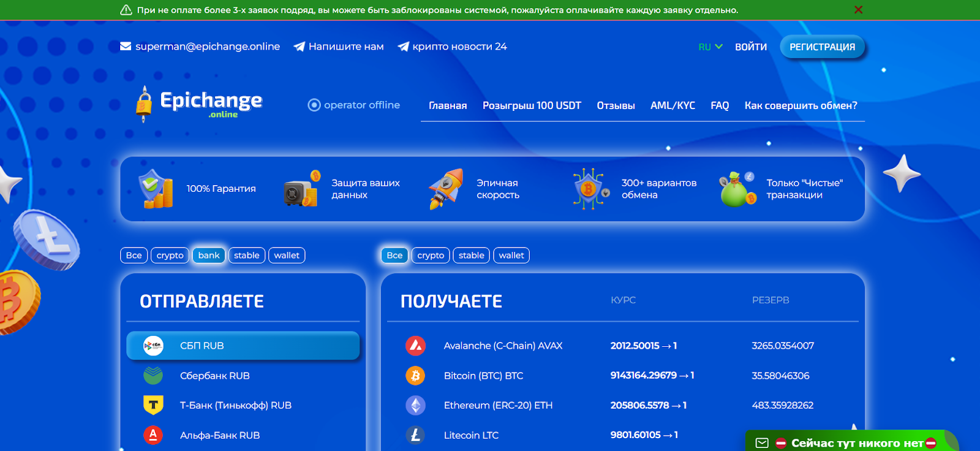This screenshot has height=451, width=980.
Task: Click Avalanche reserve 3265.0354007
Action: 783,346
